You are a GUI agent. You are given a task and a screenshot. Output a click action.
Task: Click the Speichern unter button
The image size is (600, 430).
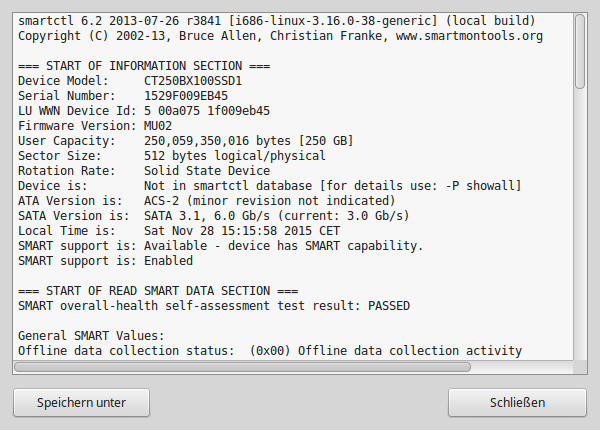tap(81, 402)
